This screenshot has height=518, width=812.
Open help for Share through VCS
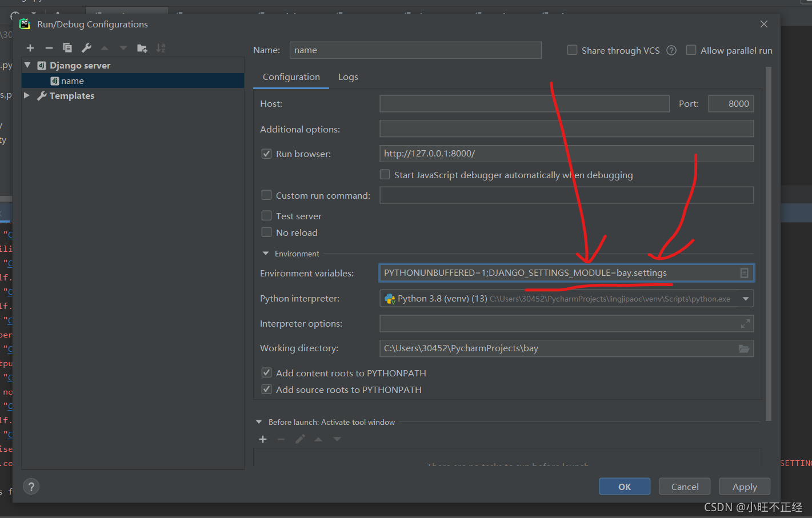(671, 50)
